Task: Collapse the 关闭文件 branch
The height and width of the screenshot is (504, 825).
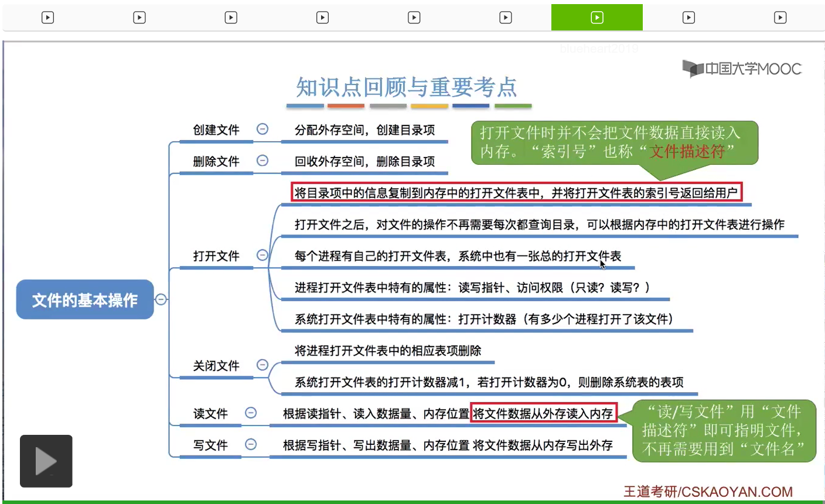Action: click(262, 365)
